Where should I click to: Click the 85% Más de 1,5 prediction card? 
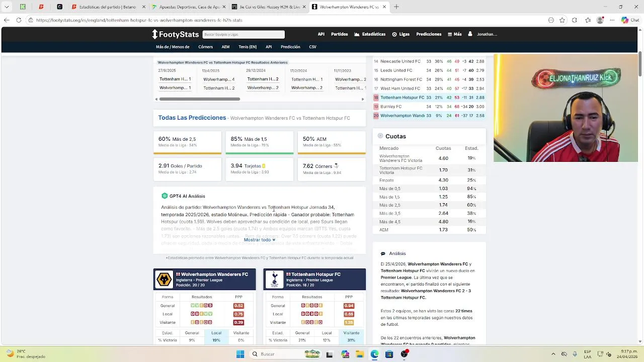[x=260, y=142]
